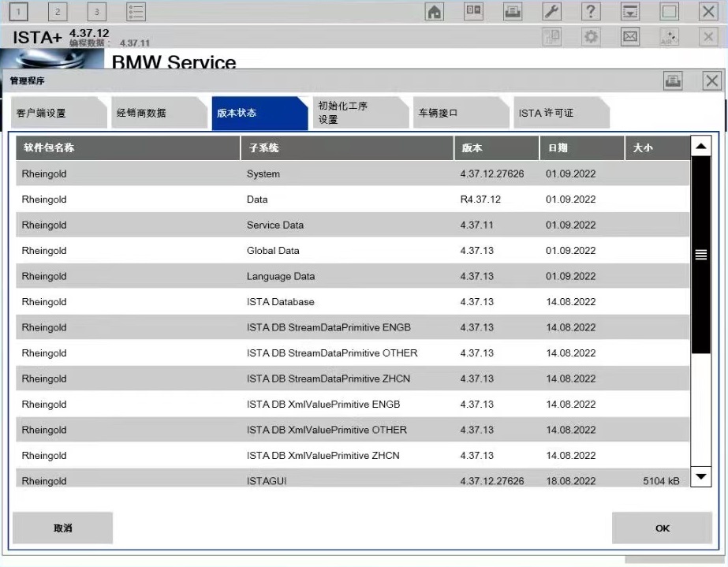
Task: Select the Global Data row
Action: click(x=353, y=251)
